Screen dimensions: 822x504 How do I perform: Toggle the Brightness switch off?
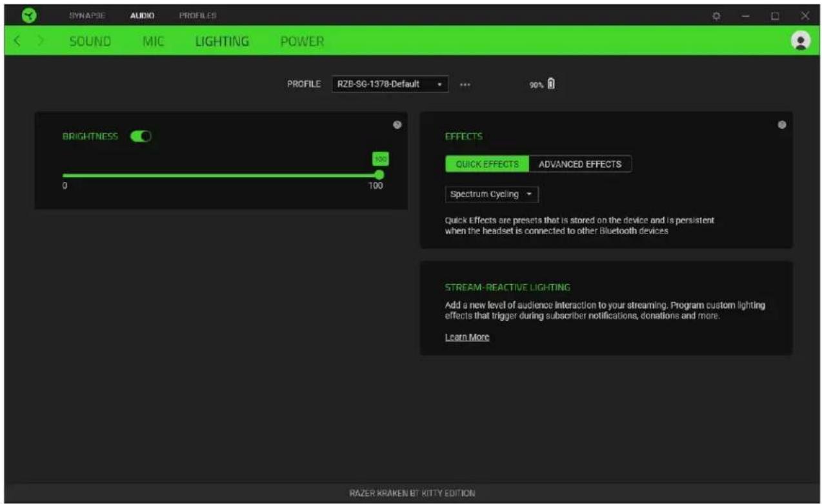pyautogui.click(x=141, y=137)
